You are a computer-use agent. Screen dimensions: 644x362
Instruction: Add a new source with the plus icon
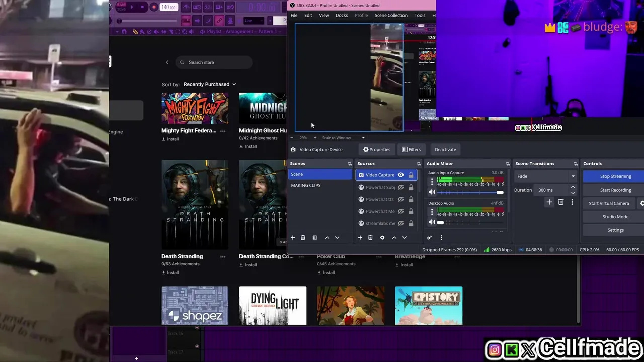(x=360, y=238)
